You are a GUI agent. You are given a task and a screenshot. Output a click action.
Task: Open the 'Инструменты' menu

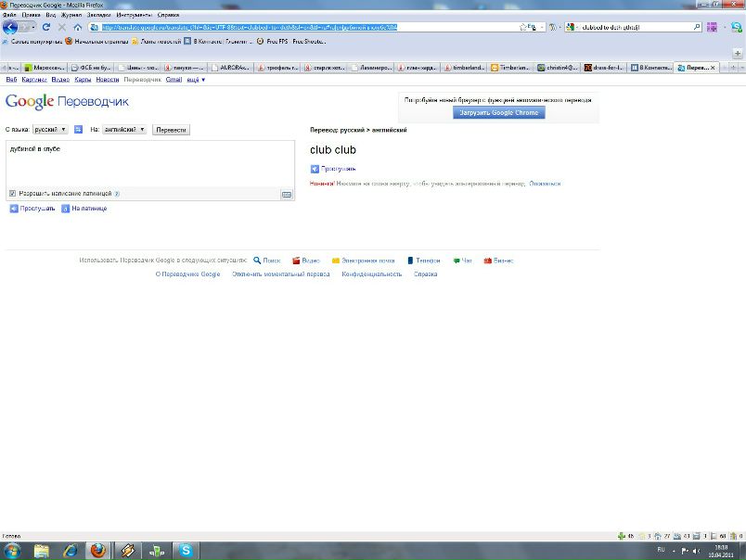point(134,16)
